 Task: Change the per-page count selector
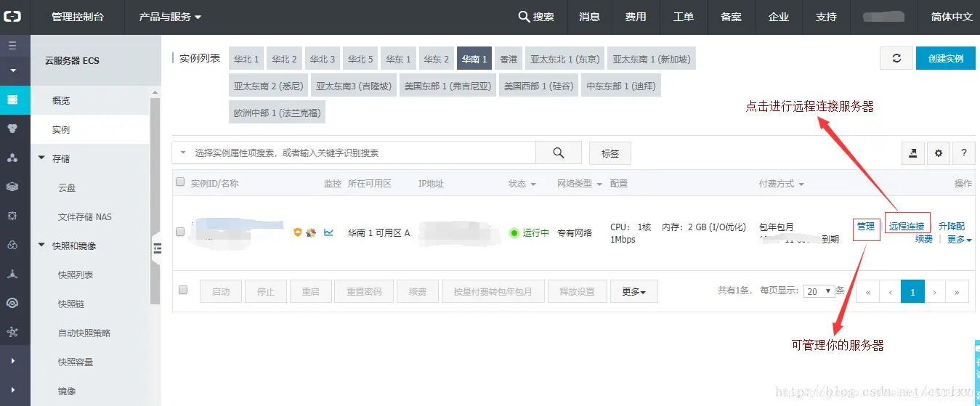818,291
